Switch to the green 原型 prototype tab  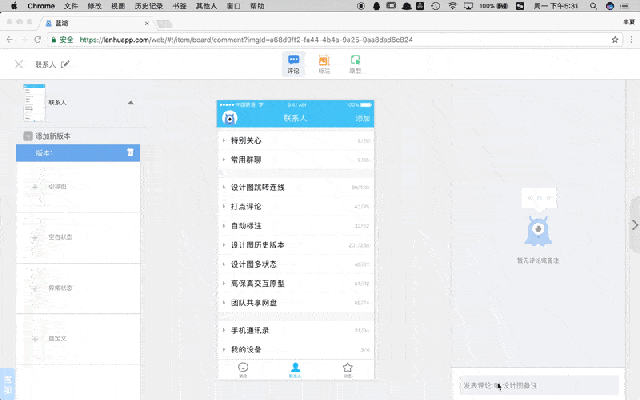tap(355, 64)
